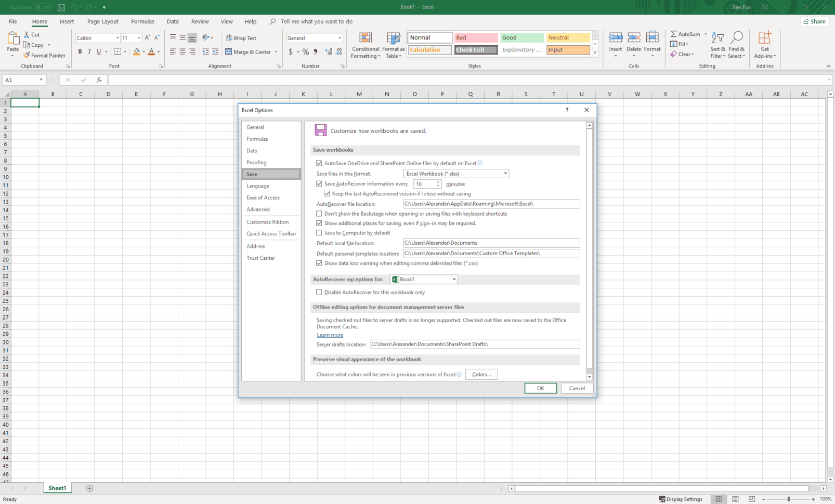Uncheck Save AutoRecover information checkbox
Screen dimensions: 835x504
[319, 184]
